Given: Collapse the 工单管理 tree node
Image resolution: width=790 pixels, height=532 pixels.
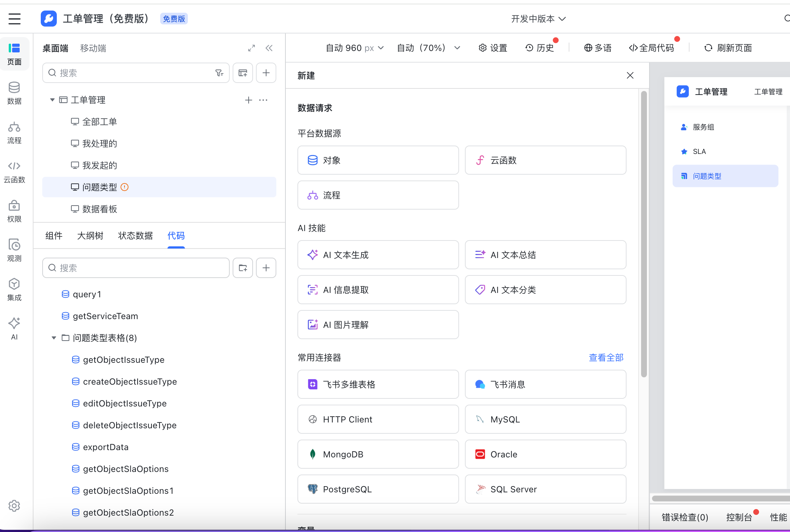Looking at the screenshot, I should 52,100.
